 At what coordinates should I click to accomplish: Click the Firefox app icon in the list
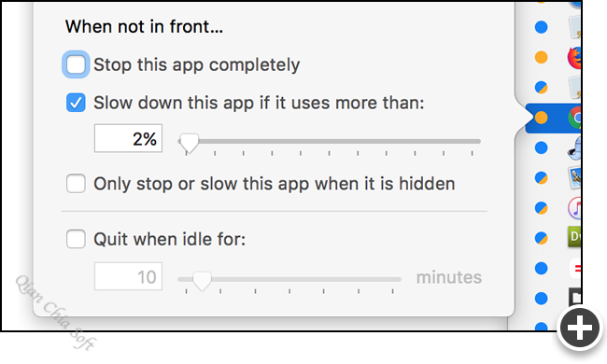click(x=574, y=58)
